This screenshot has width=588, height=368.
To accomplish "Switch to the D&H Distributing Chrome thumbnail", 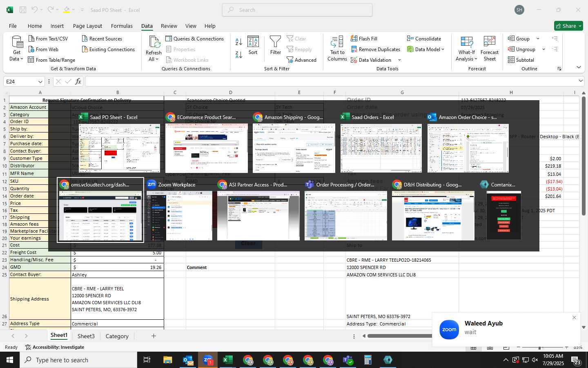I will point(433,210).
